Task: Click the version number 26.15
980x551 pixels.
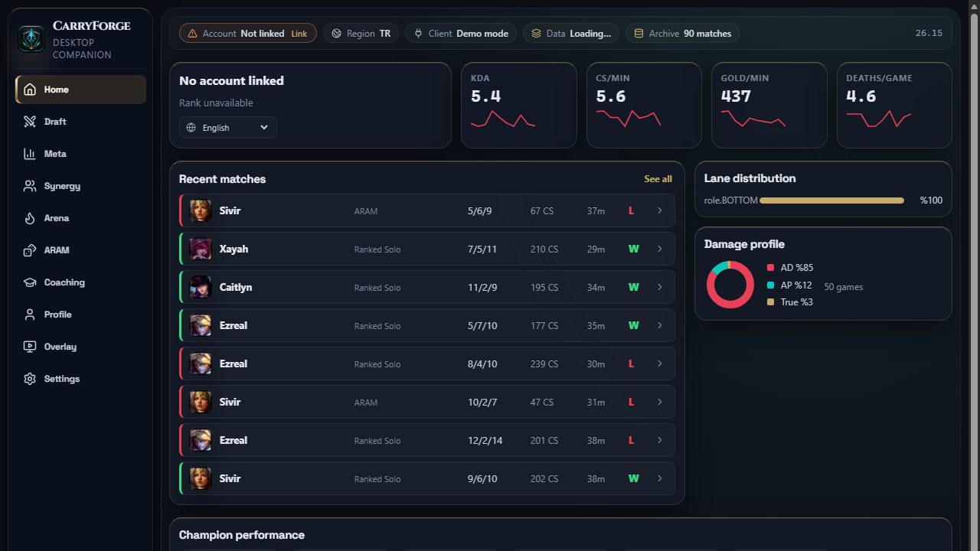Action: point(929,34)
